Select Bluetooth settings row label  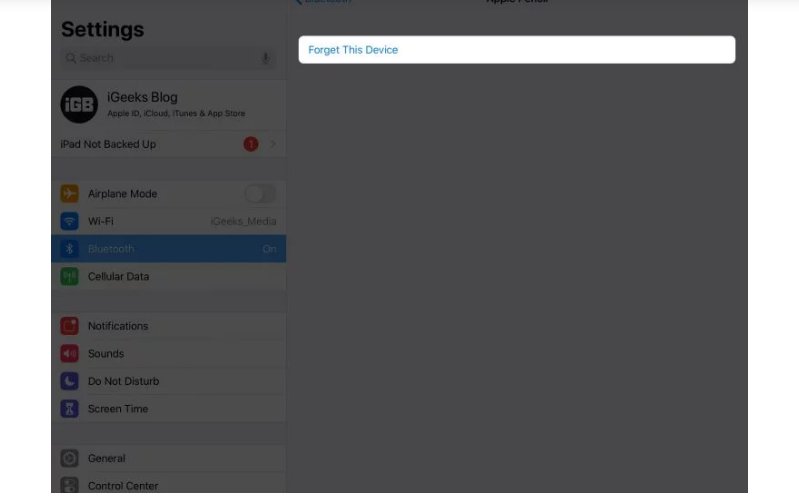[111, 249]
